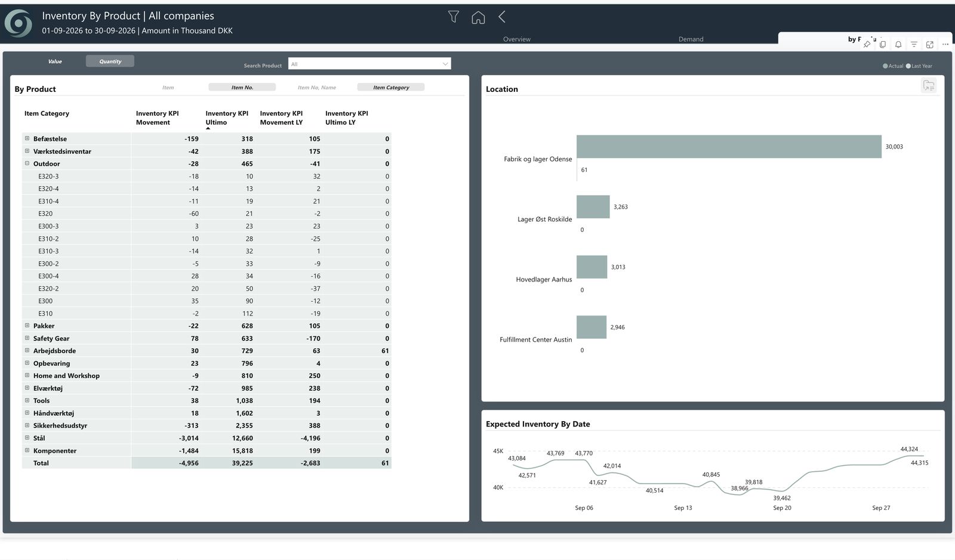The image size is (955, 560).
Task: Set an alert via the bell icon
Action: 898,44
